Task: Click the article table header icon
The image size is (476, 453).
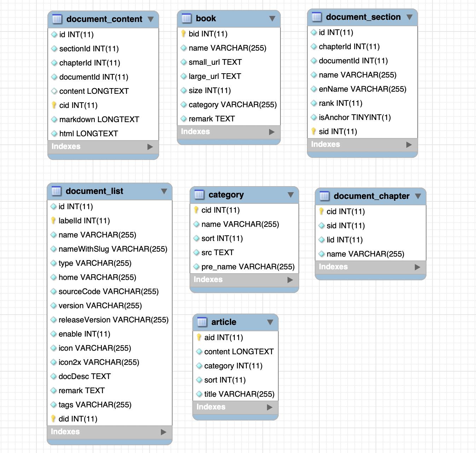Action: click(x=202, y=322)
